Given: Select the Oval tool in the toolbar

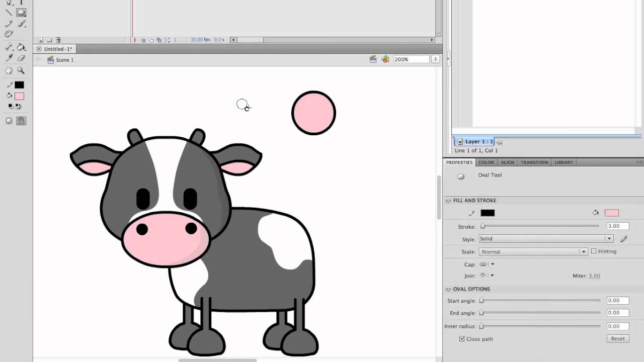Looking at the screenshot, I should pyautogui.click(x=21, y=13).
